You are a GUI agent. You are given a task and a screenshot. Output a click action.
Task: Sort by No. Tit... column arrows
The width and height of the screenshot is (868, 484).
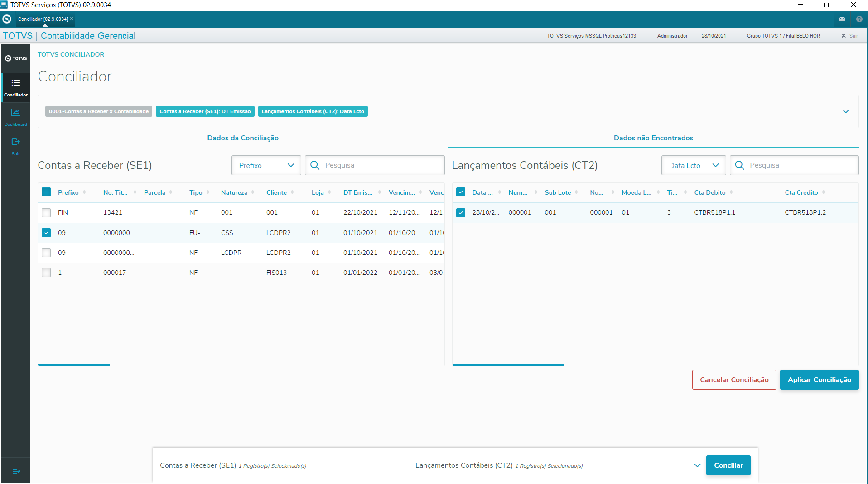coord(135,192)
